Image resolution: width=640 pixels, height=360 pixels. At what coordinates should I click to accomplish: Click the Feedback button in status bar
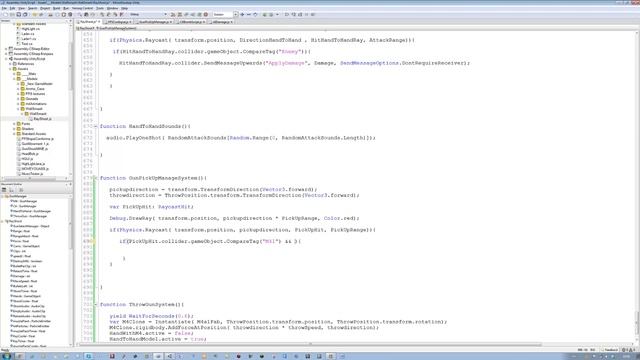click(610, 350)
